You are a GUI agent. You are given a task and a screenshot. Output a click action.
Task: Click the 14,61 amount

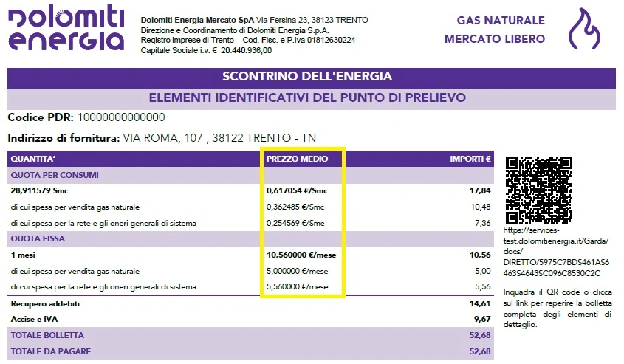(x=480, y=304)
